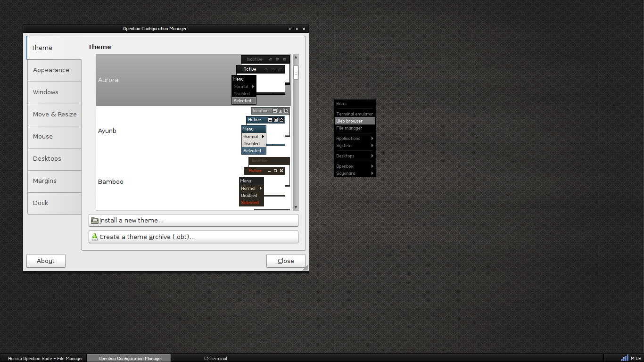Click the folder icon on Install a new theme
The width and height of the screenshot is (644, 362).
[x=94, y=220]
